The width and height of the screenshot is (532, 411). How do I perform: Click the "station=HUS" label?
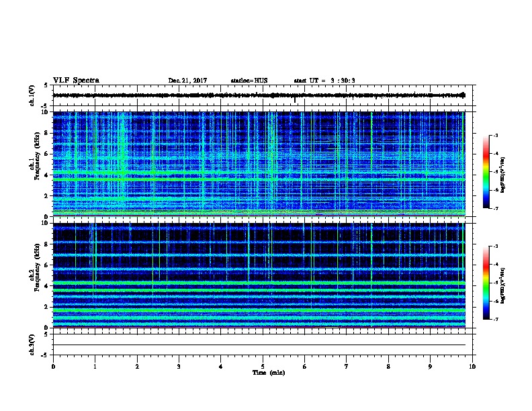click(249, 81)
